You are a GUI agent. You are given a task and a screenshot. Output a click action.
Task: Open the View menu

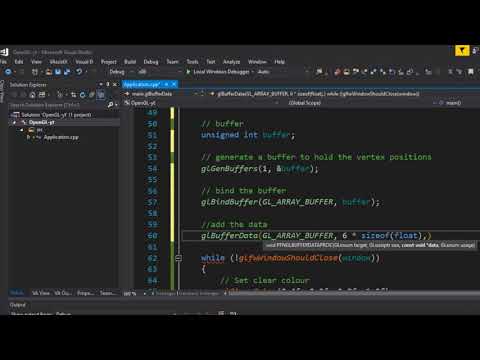pos(36,62)
